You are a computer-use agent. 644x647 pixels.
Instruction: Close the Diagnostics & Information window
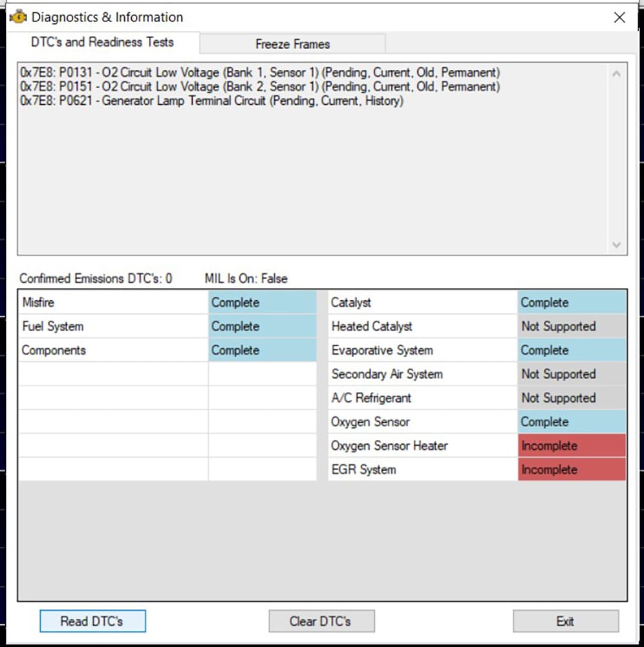click(x=619, y=17)
